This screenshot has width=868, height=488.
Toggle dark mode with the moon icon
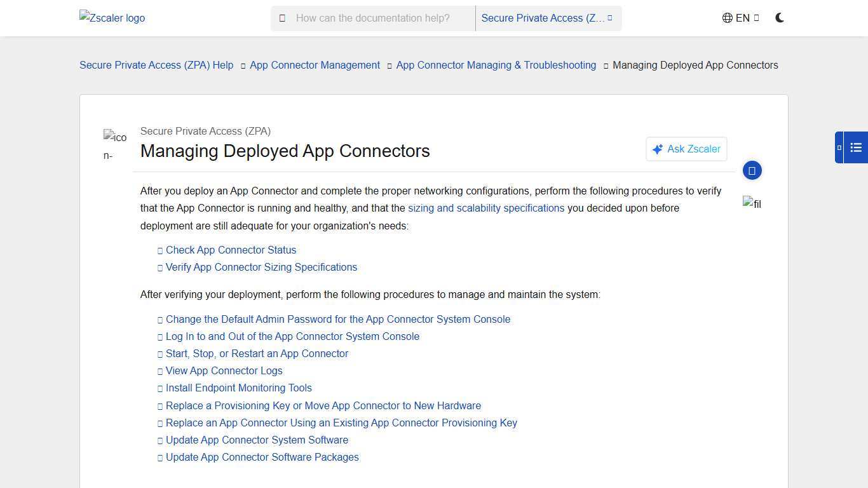tap(780, 18)
